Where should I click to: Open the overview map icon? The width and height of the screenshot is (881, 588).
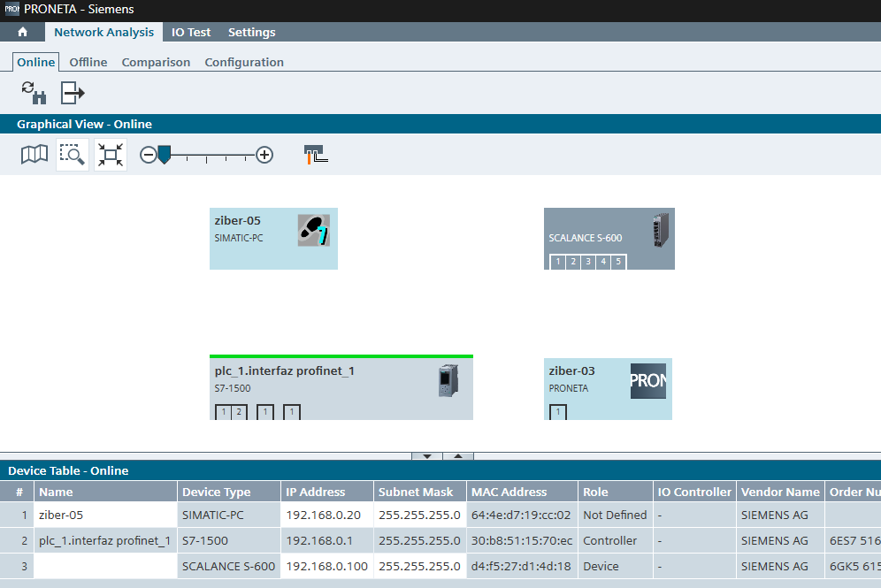tap(34, 155)
